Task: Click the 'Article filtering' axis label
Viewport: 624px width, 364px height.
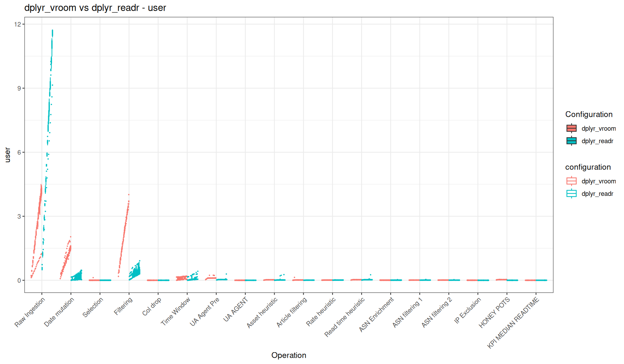Action: [292, 312]
